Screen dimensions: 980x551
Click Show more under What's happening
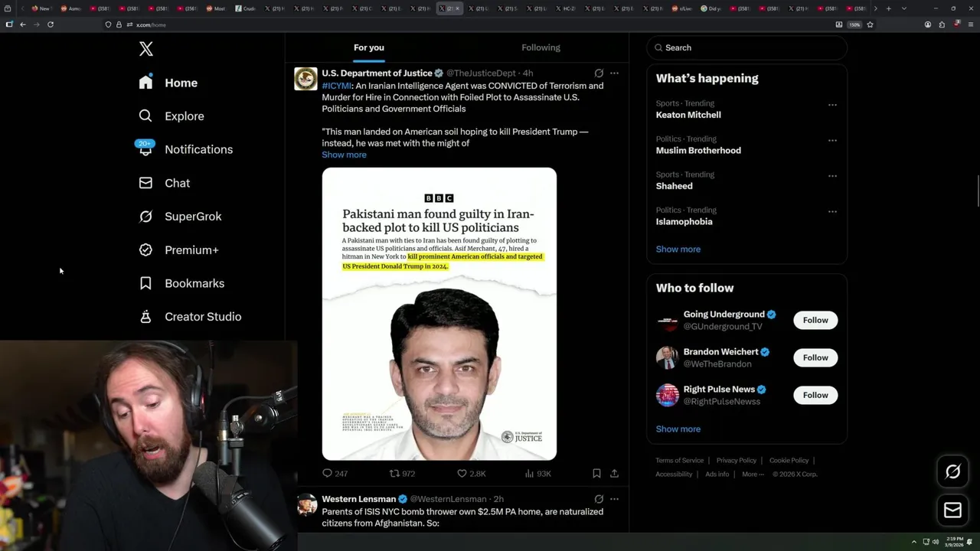click(x=678, y=249)
